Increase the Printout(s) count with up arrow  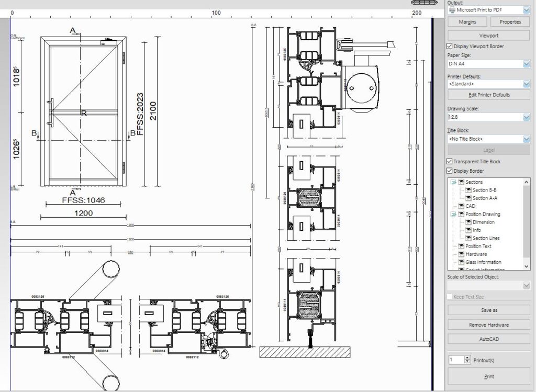[x=467, y=358]
